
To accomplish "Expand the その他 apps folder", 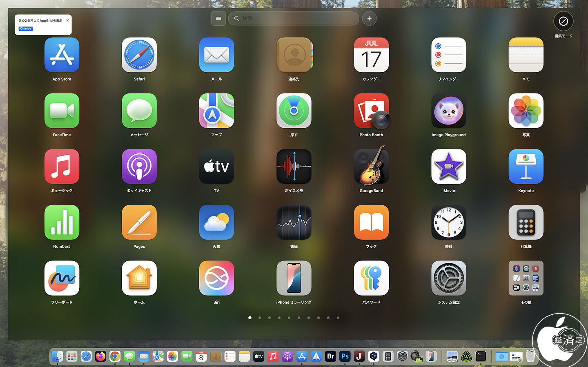I will coord(526,278).
